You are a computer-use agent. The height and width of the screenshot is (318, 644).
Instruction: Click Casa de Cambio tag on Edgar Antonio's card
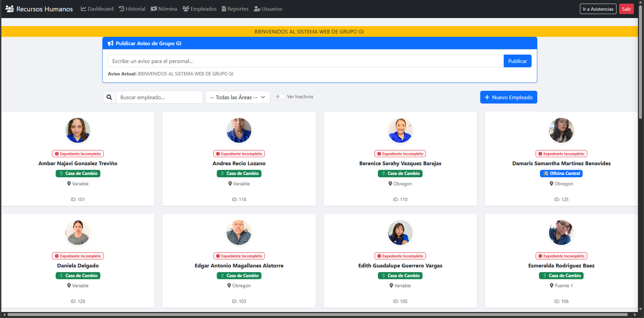coord(239,275)
